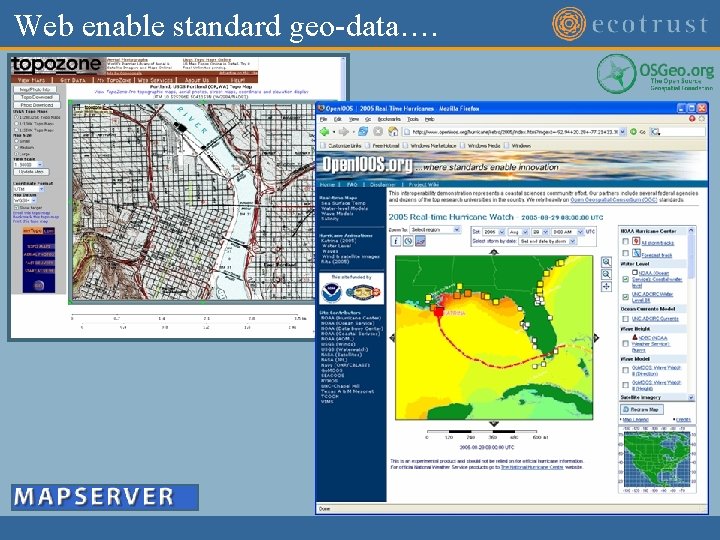Uncheck UNC ADCIRC Water Level checkbox
This screenshot has height=540, width=720.
coord(625,297)
